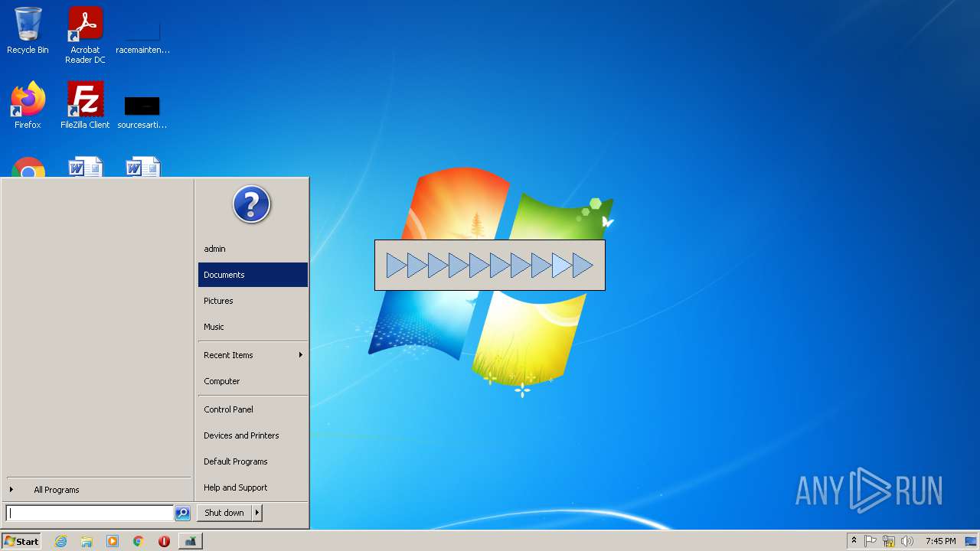Image resolution: width=980 pixels, height=551 pixels.
Task: Click the search magnifier button
Action: tap(182, 514)
